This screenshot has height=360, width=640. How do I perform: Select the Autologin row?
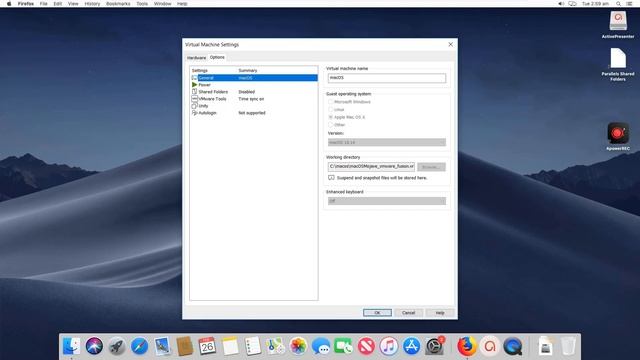pos(254,113)
